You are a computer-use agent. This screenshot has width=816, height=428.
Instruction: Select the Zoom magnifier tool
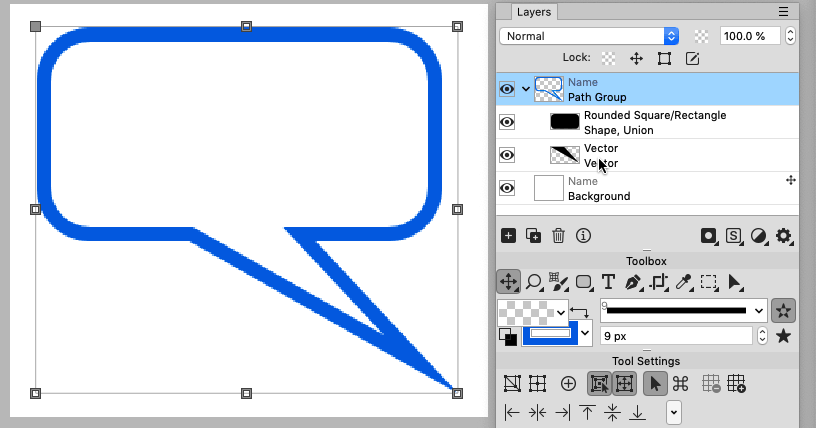534,282
